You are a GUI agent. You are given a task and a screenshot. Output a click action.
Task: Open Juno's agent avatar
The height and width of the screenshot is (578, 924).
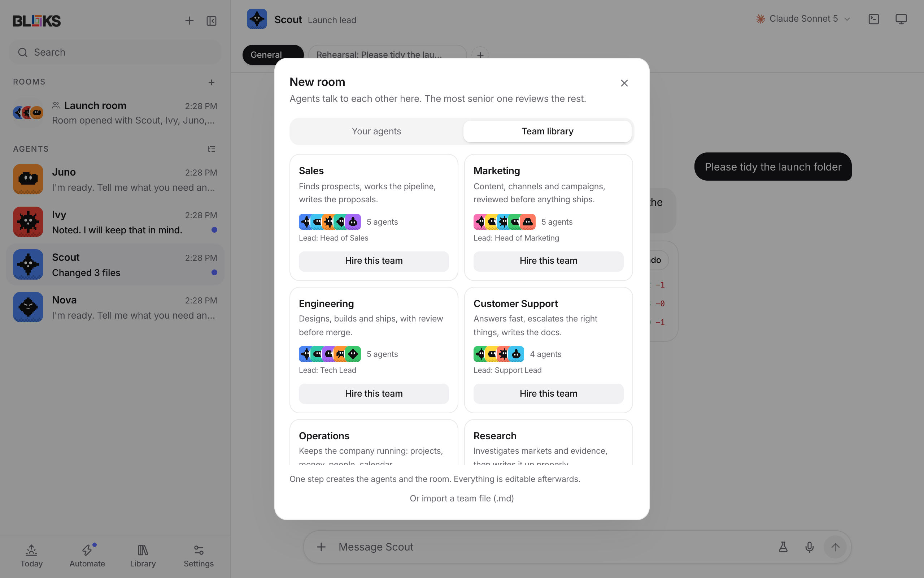coord(28,179)
